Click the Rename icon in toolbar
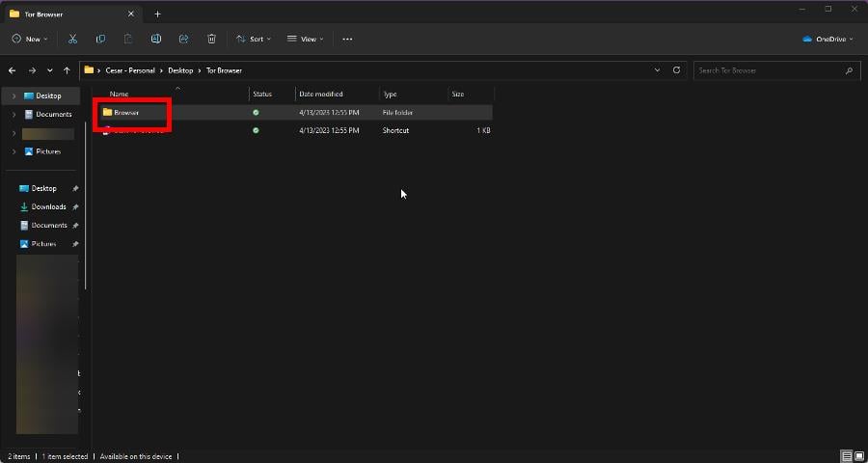This screenshot has height=463, width=868. click(156, 39)
